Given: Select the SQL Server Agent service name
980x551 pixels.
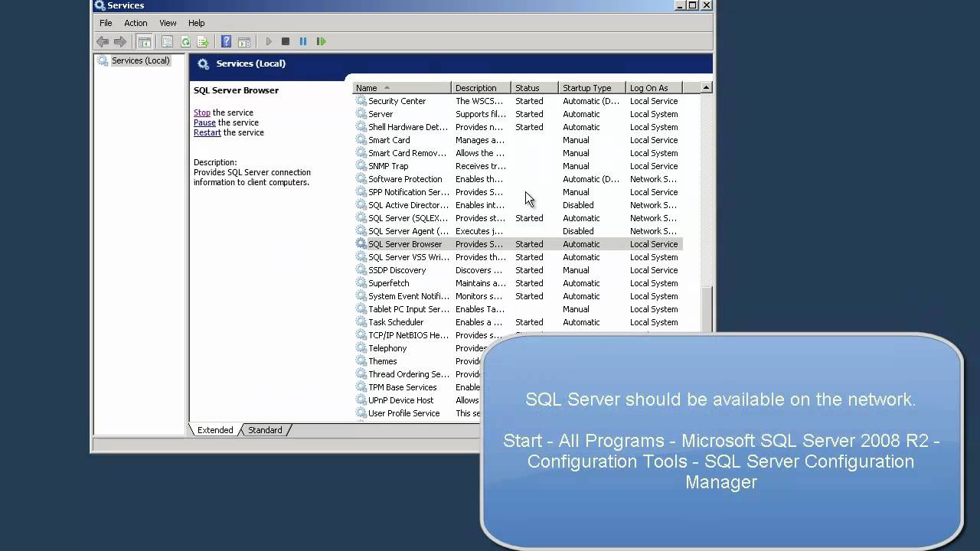Looking at the screenshot, I should 408,231.
